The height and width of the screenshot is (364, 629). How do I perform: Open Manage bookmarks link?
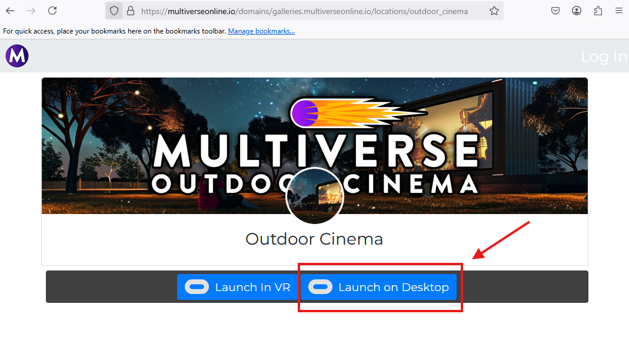click(x=261, y=31)
